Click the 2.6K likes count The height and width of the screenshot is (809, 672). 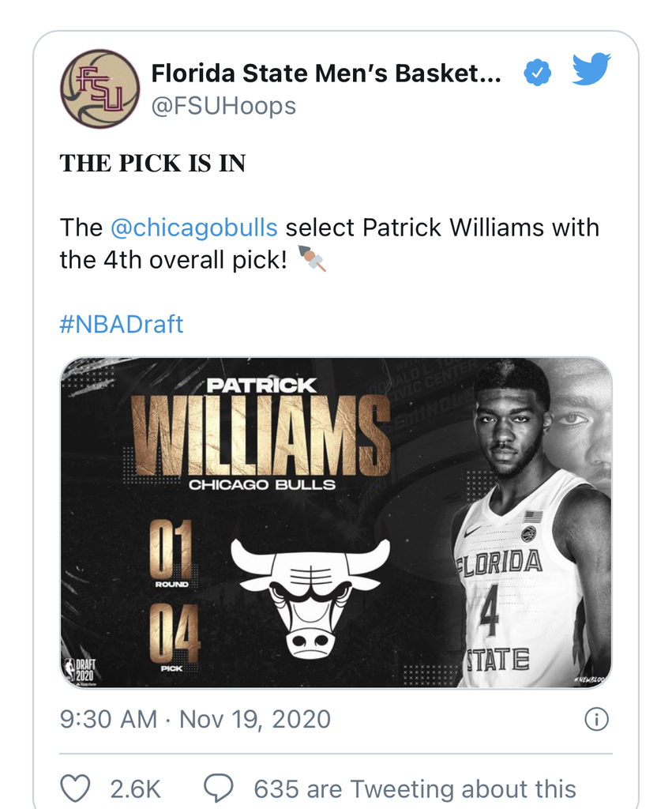[x=135, y=789]
